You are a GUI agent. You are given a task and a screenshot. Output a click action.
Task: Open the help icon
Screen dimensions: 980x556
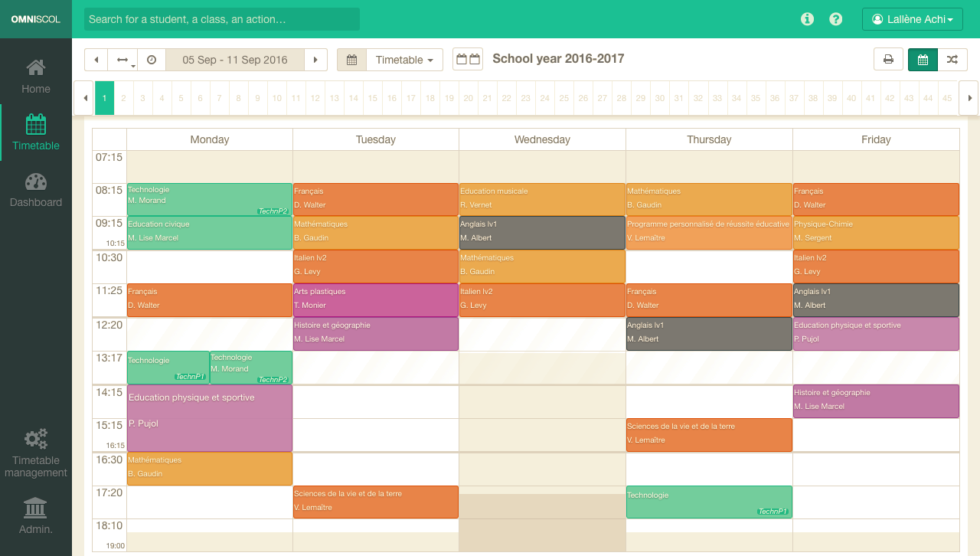click(835, 19)
